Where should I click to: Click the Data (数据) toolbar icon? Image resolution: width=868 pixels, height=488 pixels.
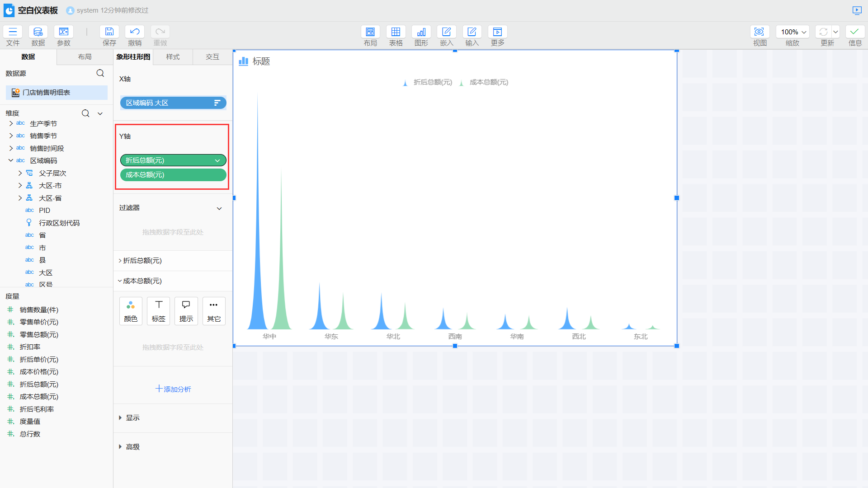coord(38,32)
